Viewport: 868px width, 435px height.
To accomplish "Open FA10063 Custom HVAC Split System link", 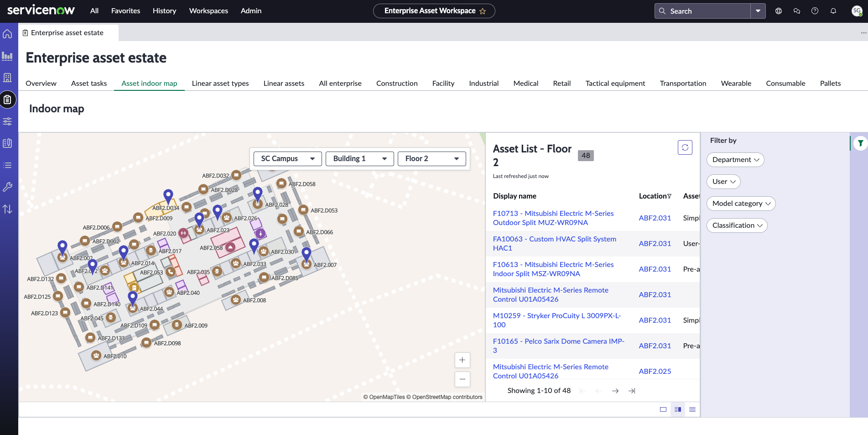I will [x=555, y=244].
